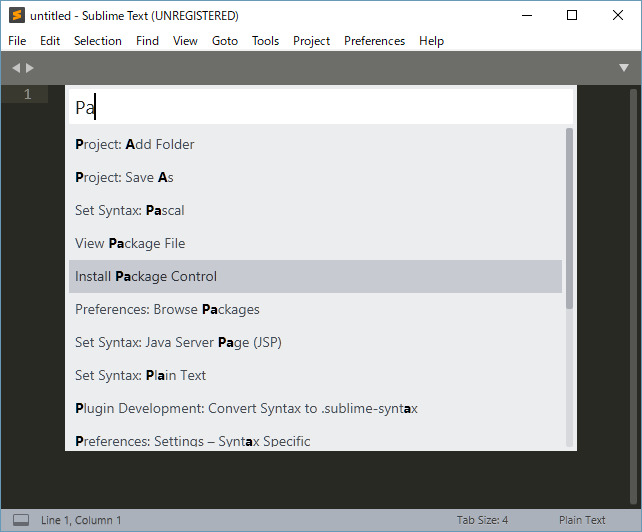Open the Help menu
This screenshot has width=642, height=532.
[431, 41]
